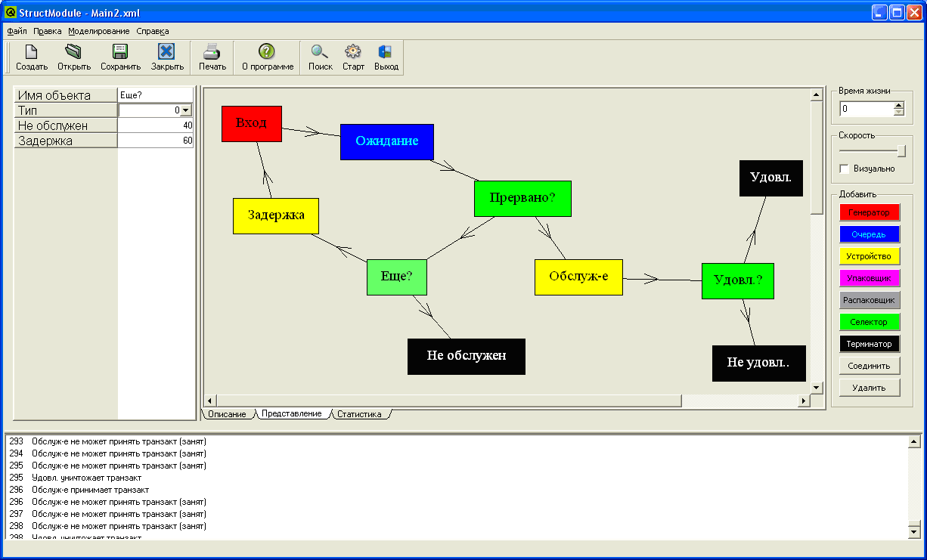Increase Время жизни with up spinner
Image resolution: width=927 pixels, height=560 pixels.
tap(899, 106)
